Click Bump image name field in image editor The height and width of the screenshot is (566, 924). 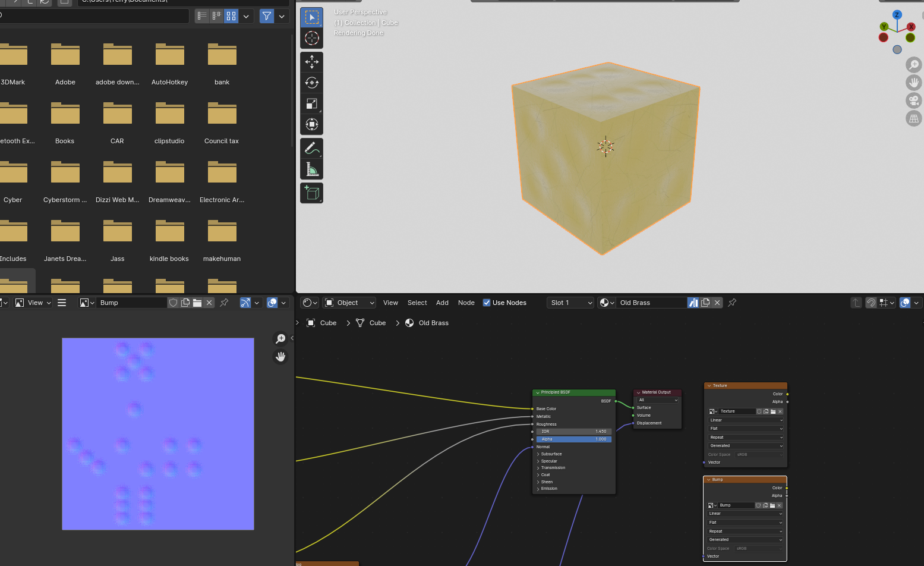click(x=132, y=303)
